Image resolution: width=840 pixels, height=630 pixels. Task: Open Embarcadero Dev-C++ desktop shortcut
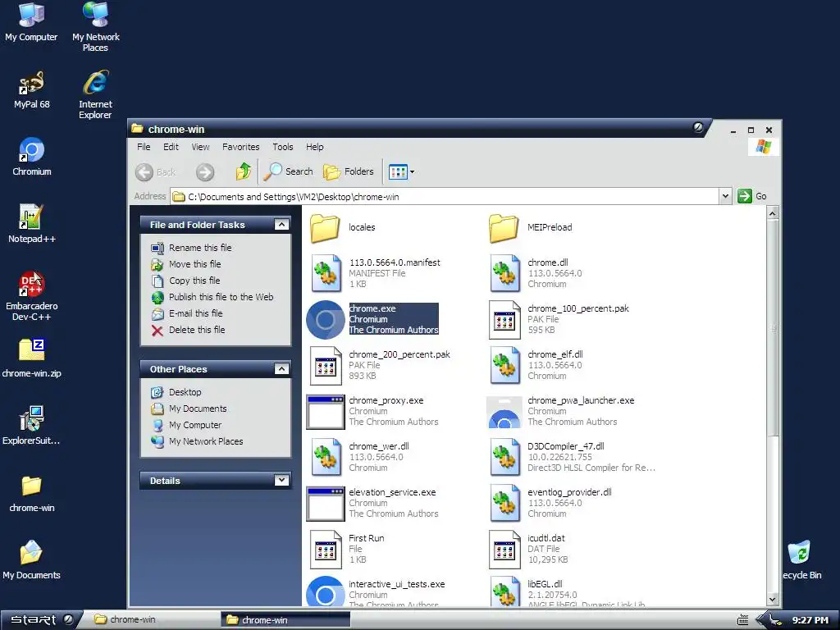(x=32, y=295)
